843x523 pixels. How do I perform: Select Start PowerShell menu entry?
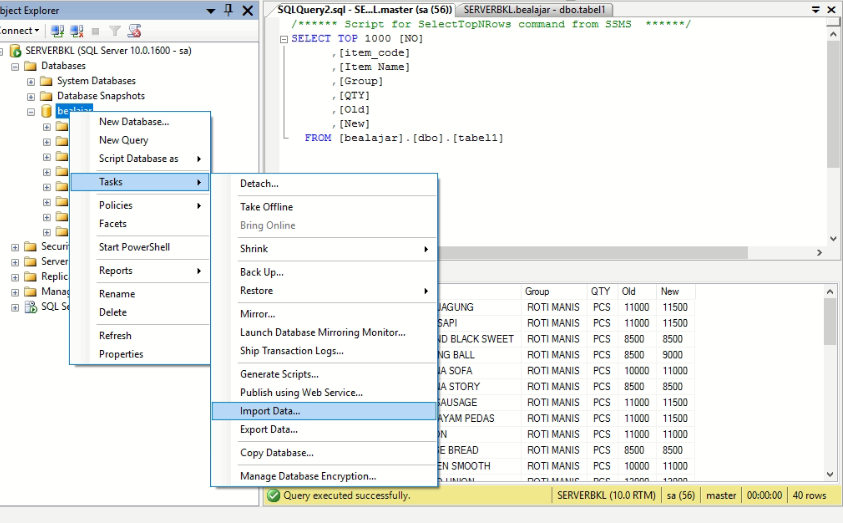[140, 247]
